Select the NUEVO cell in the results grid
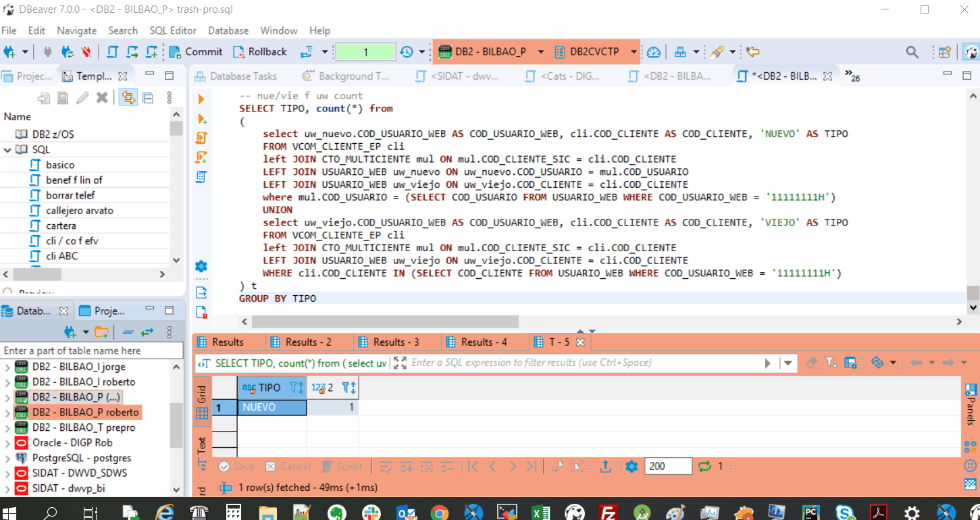The image size is (980, 520). pos(272,407)
